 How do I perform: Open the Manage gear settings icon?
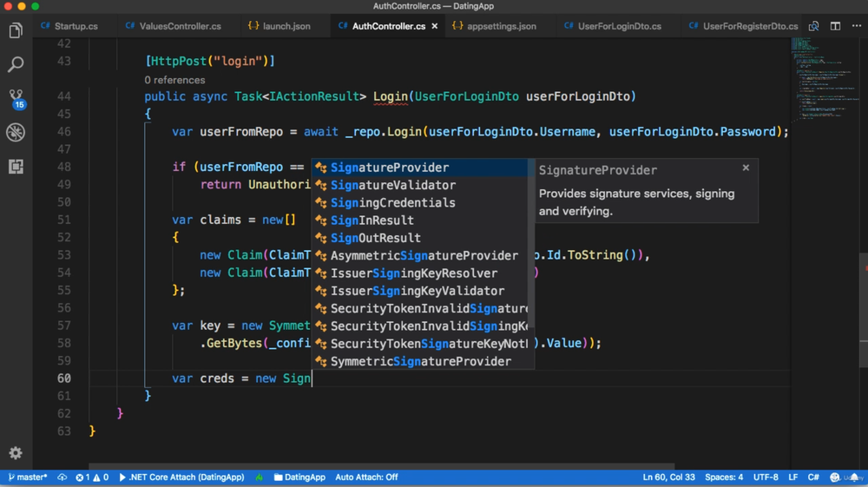click(x=16, y=453)
